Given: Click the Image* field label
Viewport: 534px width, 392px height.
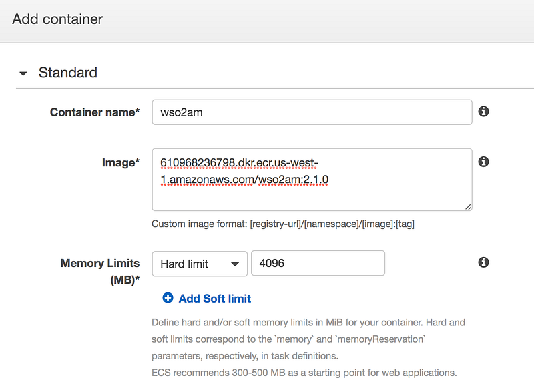Looking at the screenshot, I should coord(120,162).
